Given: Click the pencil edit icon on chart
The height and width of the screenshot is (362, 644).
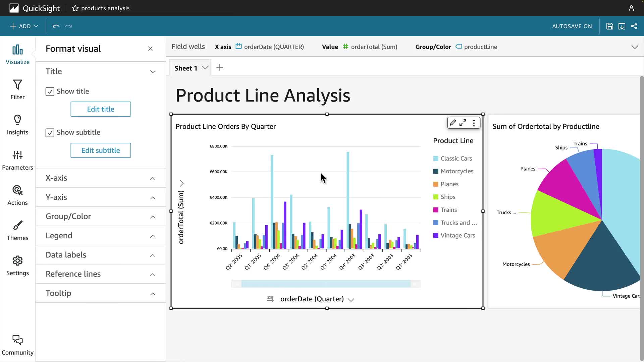Looking at the screenshot, I should pos(453,123).
